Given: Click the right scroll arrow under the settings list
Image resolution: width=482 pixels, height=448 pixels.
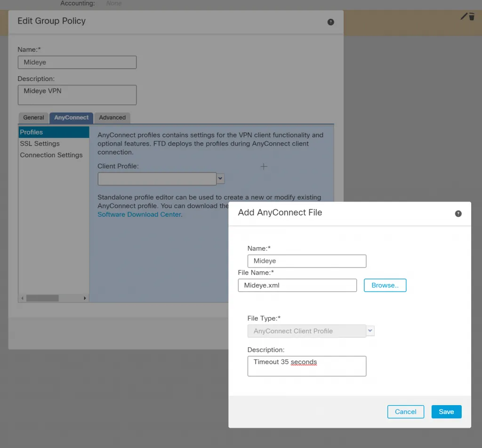Looking at the screenshot, I should 85,298.
